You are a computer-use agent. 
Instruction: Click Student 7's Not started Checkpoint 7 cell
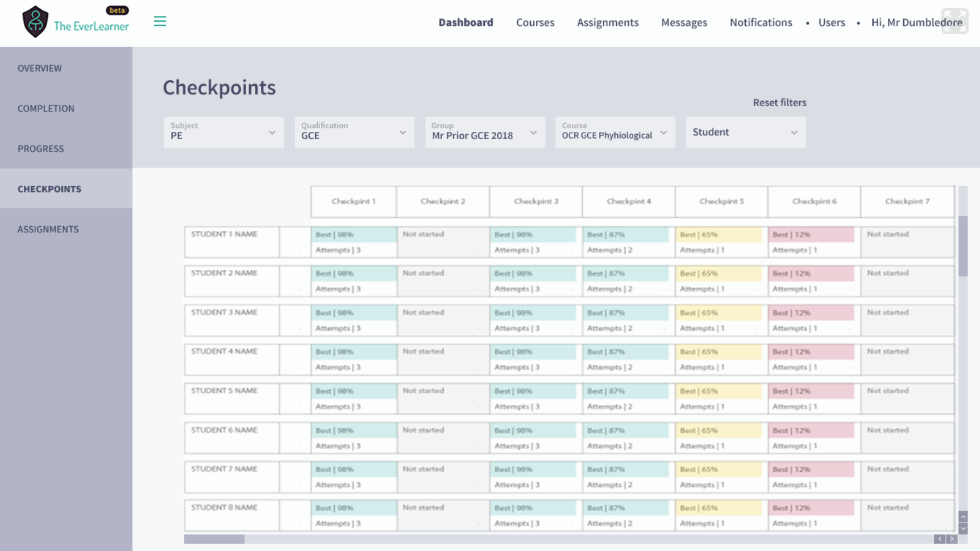907,477
